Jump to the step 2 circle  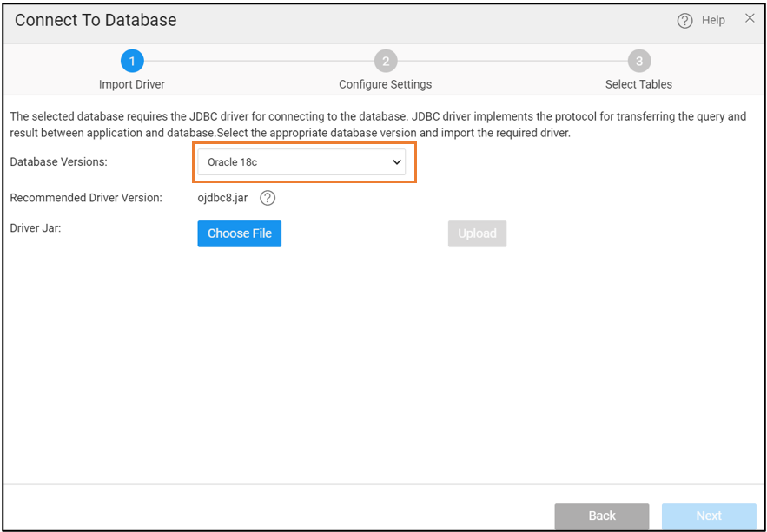click(x=385, y=61)
